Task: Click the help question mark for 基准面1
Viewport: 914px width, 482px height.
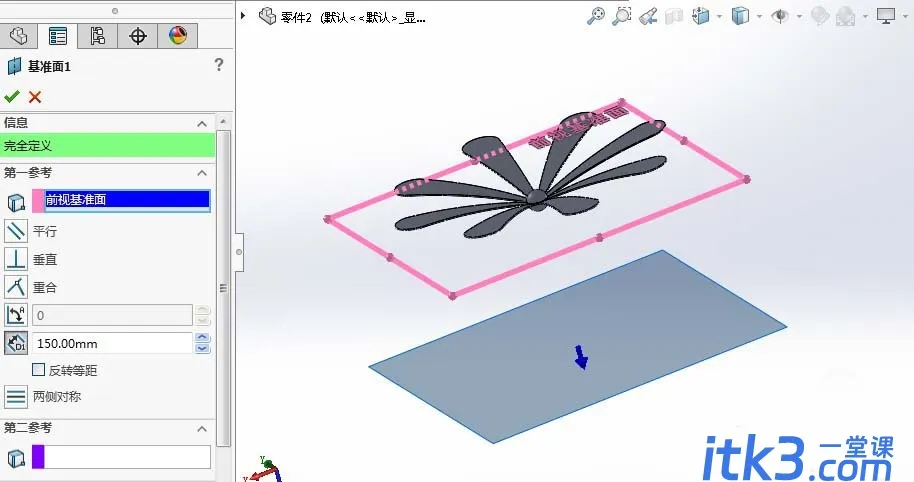Action: [x=219, y=64]
